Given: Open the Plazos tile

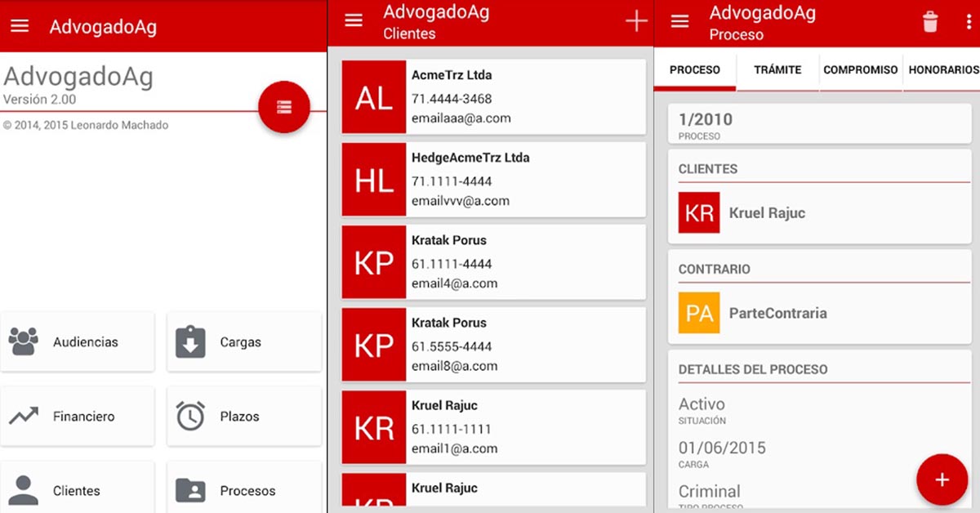Looking at the screenshot, I should [244, 416].
